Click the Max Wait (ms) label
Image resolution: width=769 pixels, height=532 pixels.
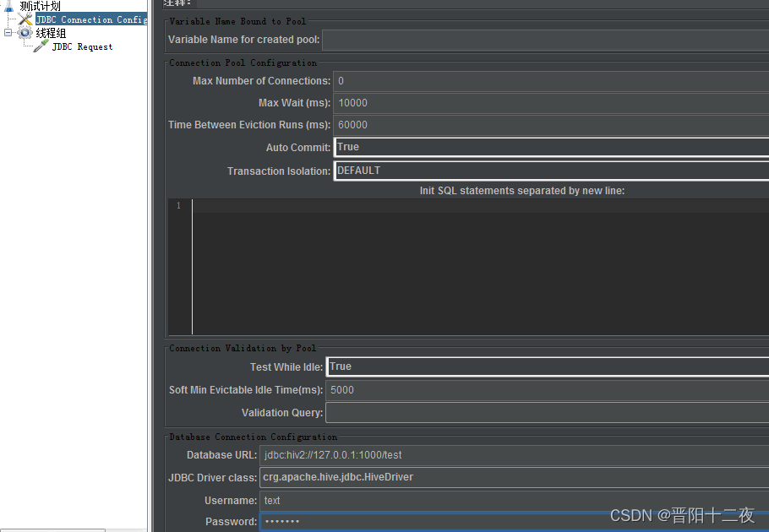tap(295, 103)
